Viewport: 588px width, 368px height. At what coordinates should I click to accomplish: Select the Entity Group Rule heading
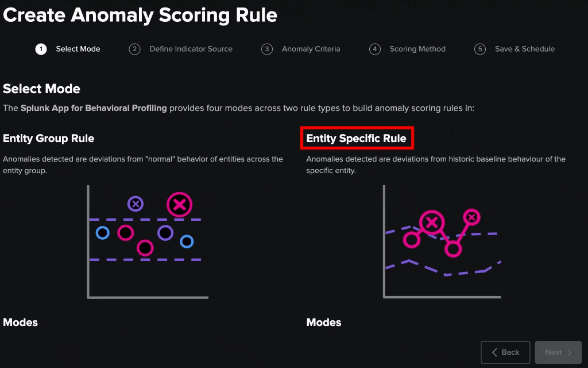click(49, 139)
